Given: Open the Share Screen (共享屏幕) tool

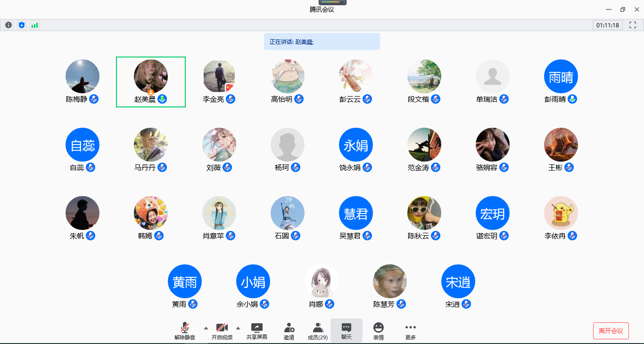Looking at the screenshot, I should (x=256, y=331).
